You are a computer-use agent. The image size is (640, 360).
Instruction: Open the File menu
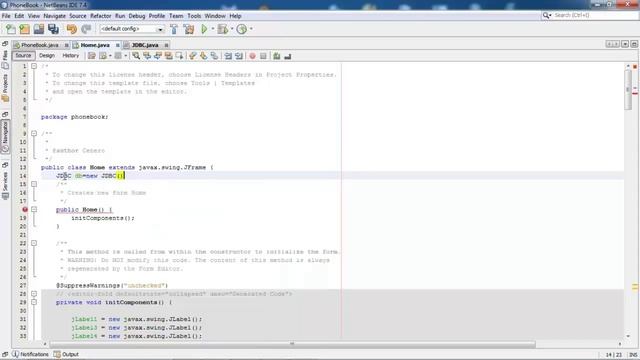[6, 16]
